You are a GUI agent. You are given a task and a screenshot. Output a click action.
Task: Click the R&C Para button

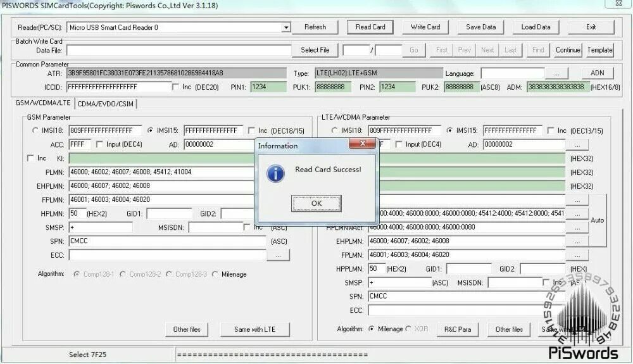click(x=458, y=329)
